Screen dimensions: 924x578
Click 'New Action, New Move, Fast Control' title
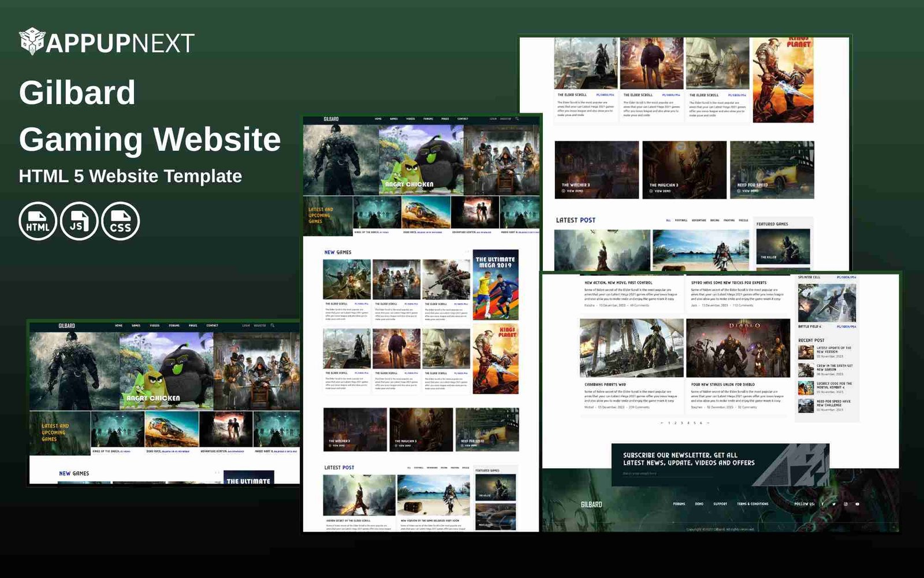[x=619, y=283]
